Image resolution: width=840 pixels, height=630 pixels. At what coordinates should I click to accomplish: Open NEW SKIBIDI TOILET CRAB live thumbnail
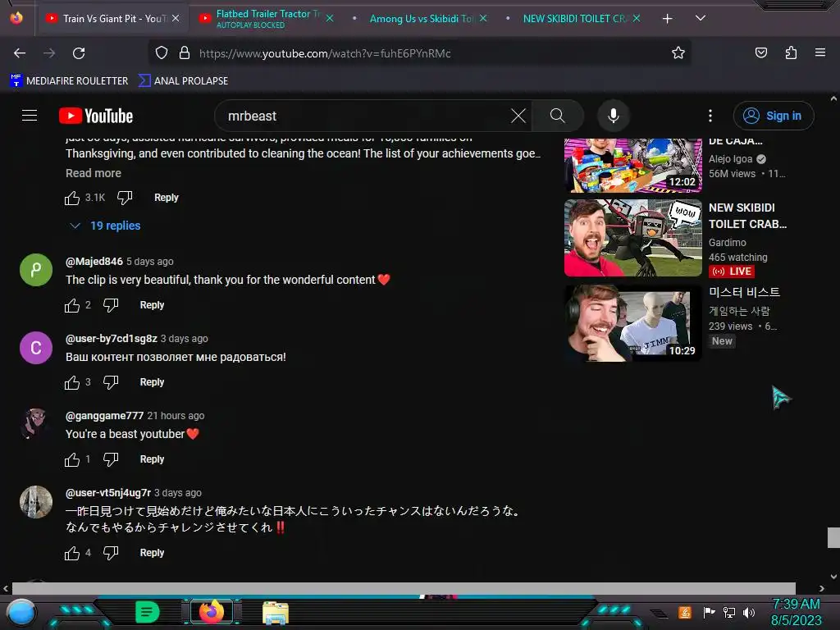point(632,238)
